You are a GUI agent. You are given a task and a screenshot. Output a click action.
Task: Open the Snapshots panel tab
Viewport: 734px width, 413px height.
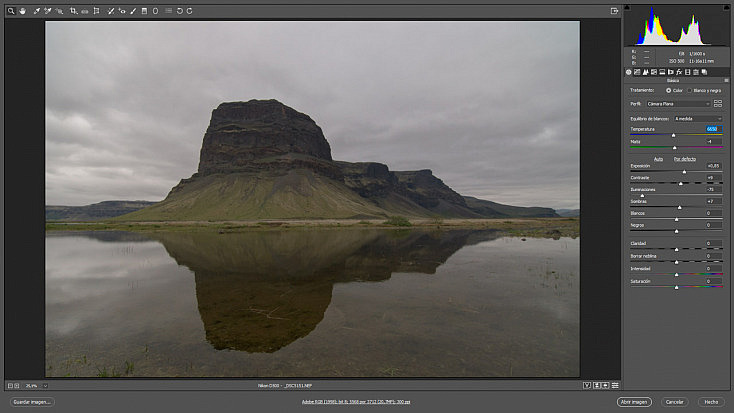tap(705, 72)
